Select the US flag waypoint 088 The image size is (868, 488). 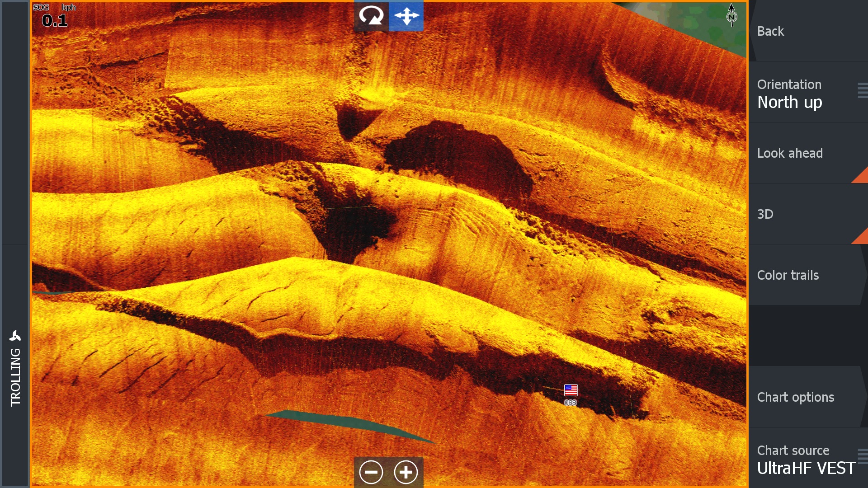(x=571, y=390)
